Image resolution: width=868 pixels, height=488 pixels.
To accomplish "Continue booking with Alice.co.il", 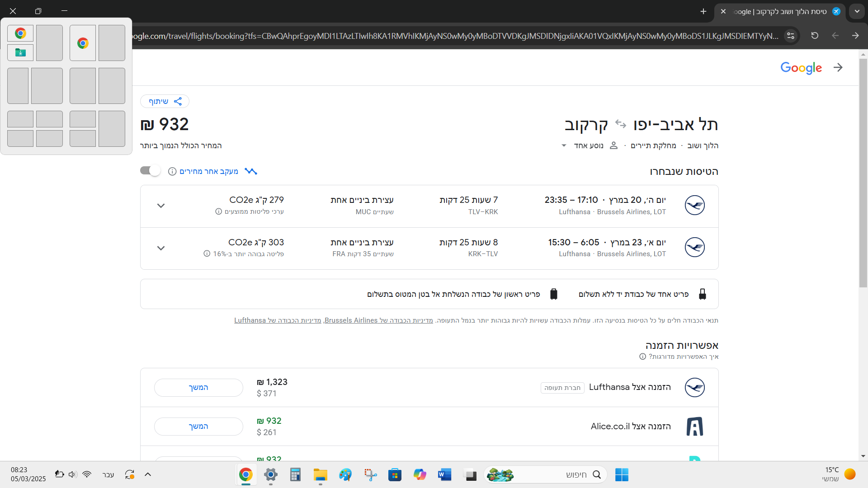I will point(198,427).
